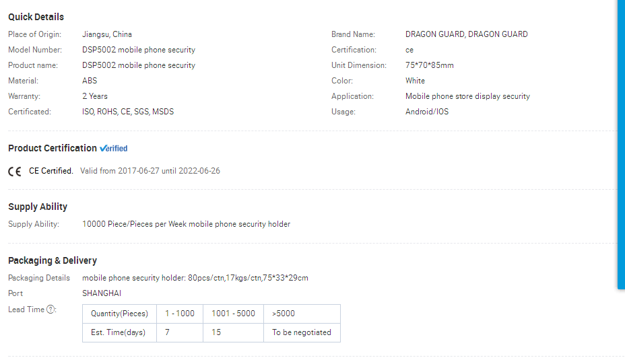This screenshot has height=364, width=625.
Task: Click the Android/IOS usage value
Action: 427,112
